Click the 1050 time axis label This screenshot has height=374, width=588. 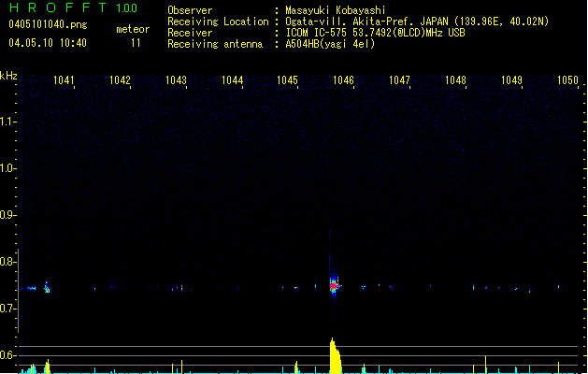tap(567, 80)
